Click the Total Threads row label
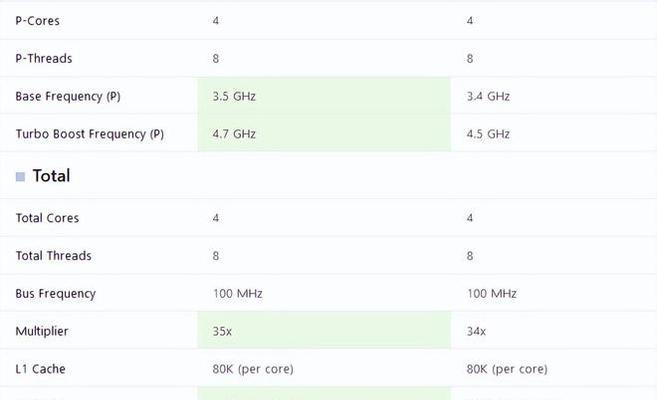This screenshot has width=657, height=400. click(54, 255)
